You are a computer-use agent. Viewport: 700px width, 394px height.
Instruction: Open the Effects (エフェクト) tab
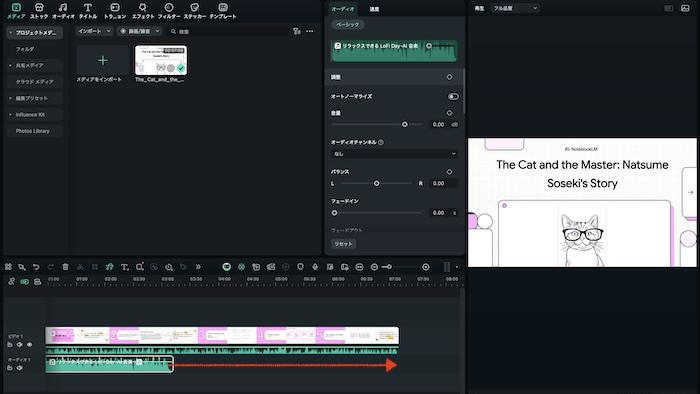[142, 11]
